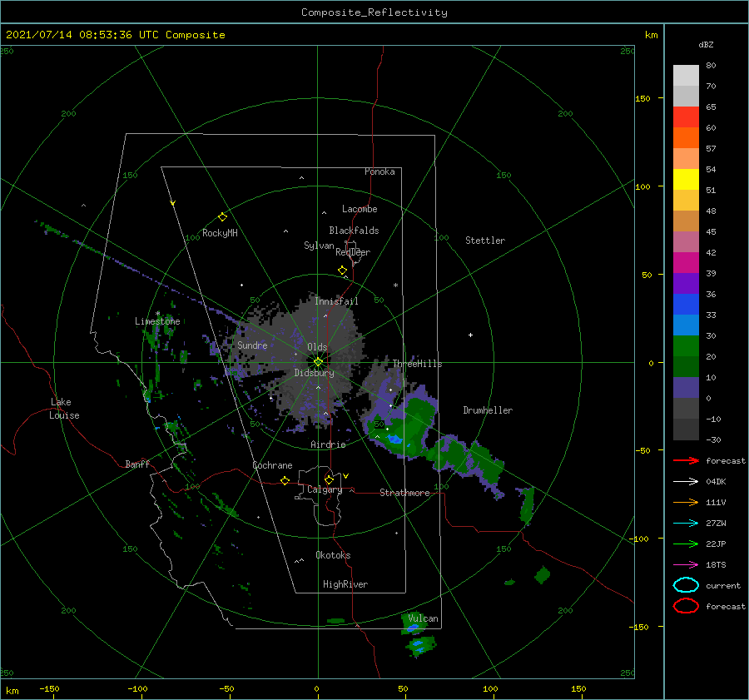749x700 pixels.
Task: Click the red forecast arrow in the legend
Action: 686,460
